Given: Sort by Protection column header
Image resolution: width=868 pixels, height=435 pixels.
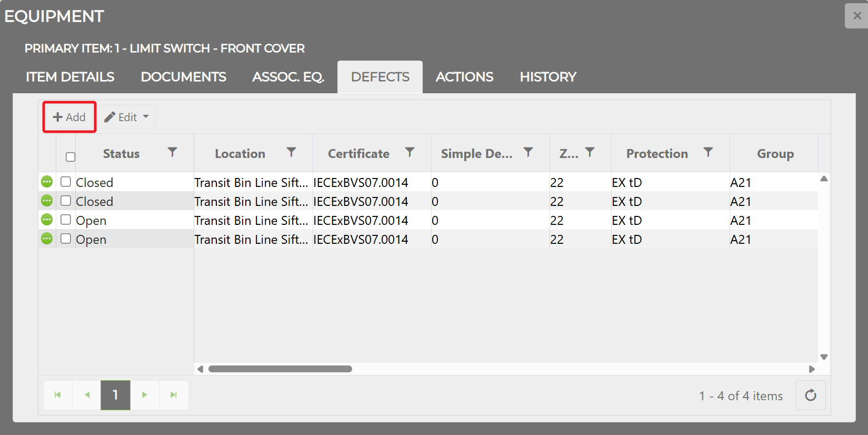Looking at the screenshot, I should (x=657, y=154).
